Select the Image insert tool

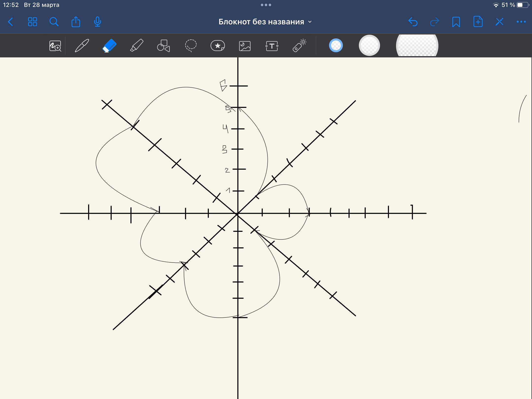(245, 46)
